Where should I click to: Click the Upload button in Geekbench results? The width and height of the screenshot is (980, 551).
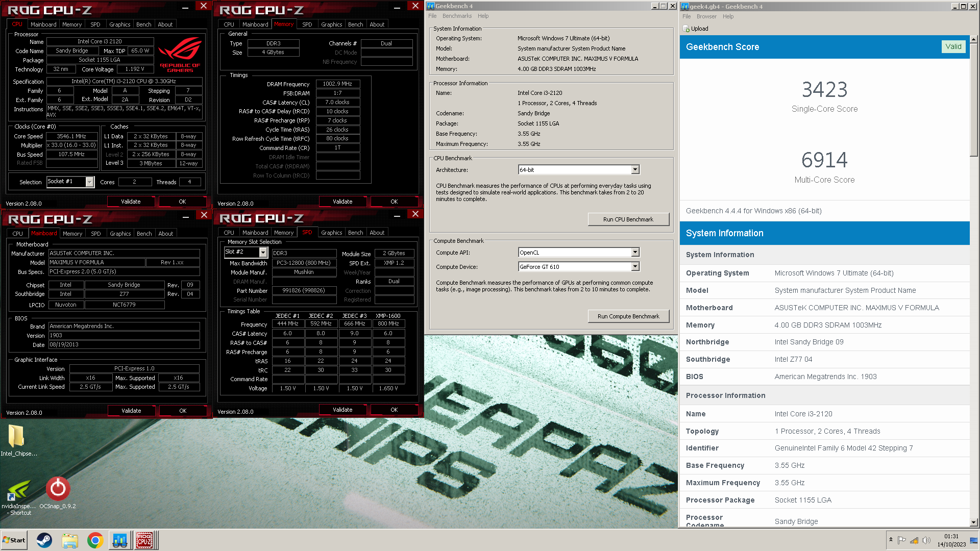696,29
